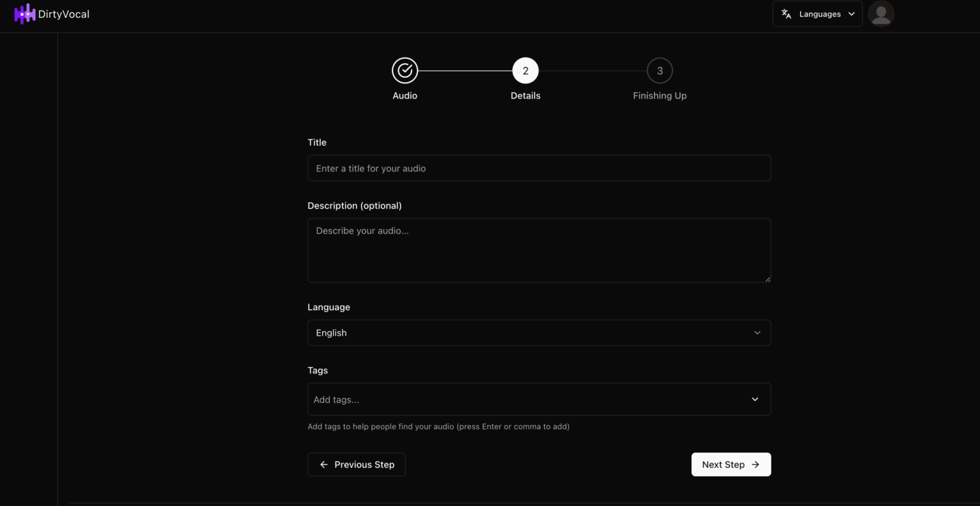Click the left arrow inside Previous Step button

click(323, 465)
